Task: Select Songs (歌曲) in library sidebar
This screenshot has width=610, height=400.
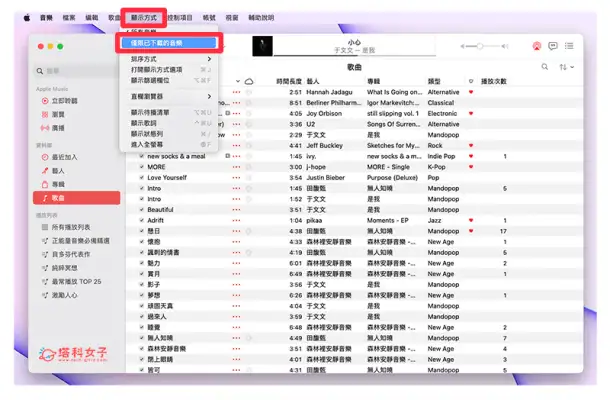Action: pos(77,198)
